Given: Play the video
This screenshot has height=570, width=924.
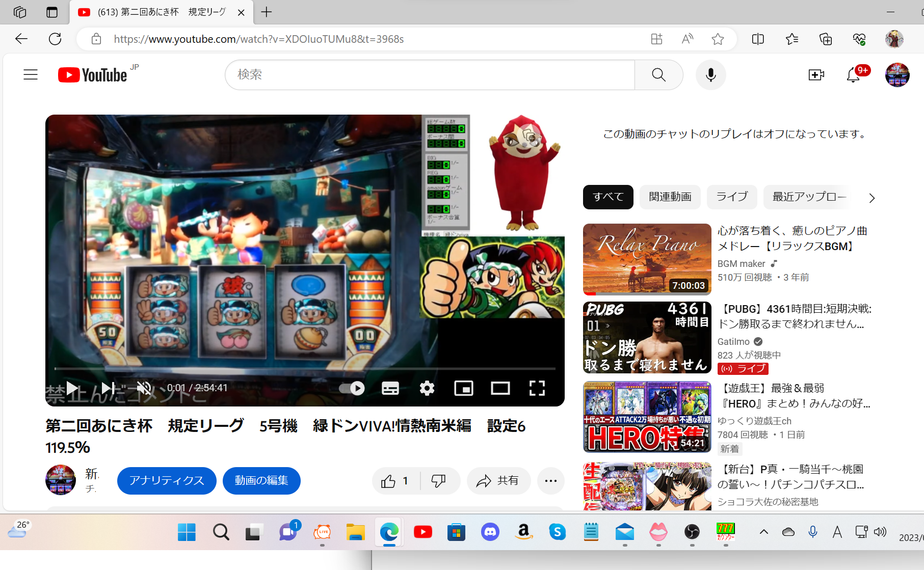Looking at the screenshot, I should [x=72, y=388].
